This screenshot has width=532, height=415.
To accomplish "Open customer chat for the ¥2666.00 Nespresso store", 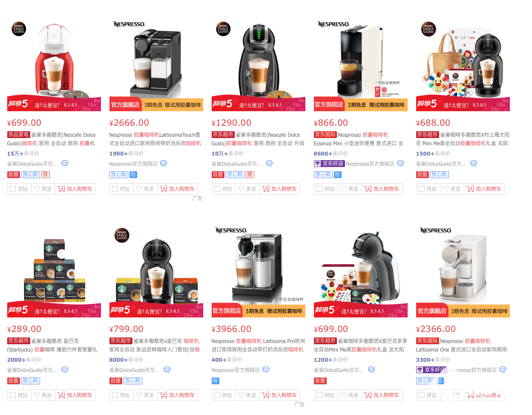I will click(x=164, y=163).
